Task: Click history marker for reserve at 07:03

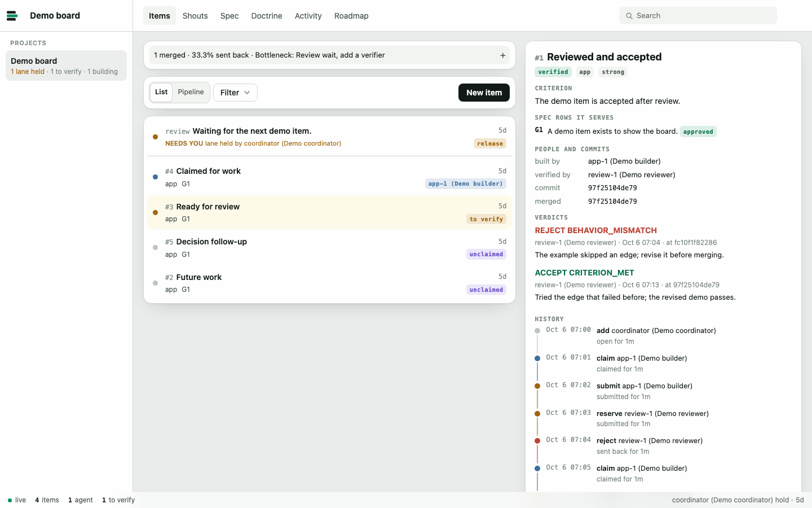Action: 537,414
